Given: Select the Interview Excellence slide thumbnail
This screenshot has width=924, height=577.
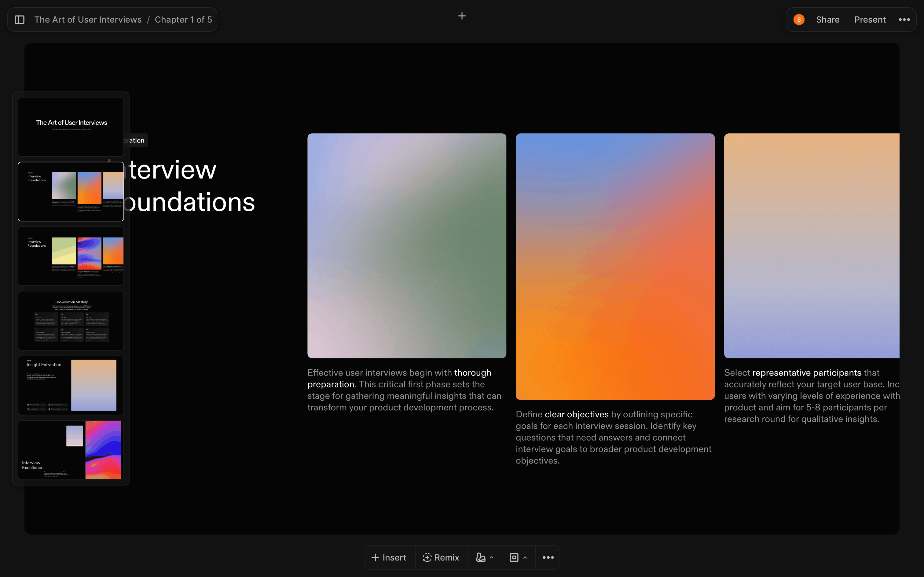Looking at the screenshot, I should [71, 450].
